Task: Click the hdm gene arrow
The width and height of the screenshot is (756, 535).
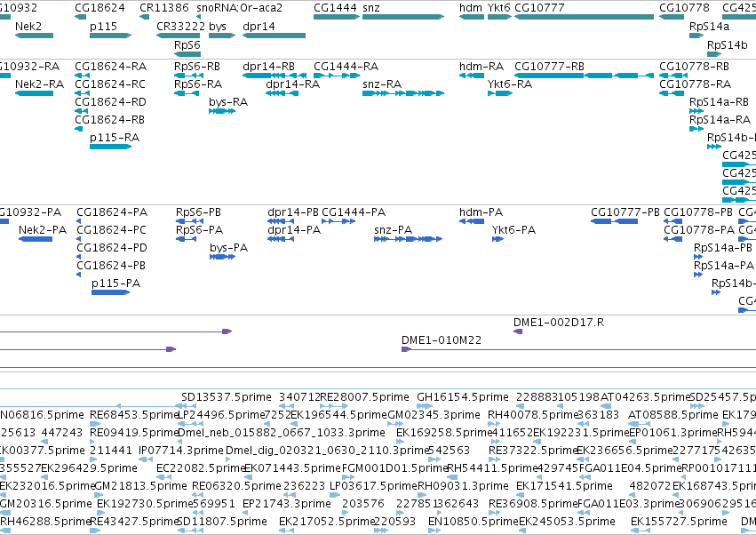Action: 472,17
